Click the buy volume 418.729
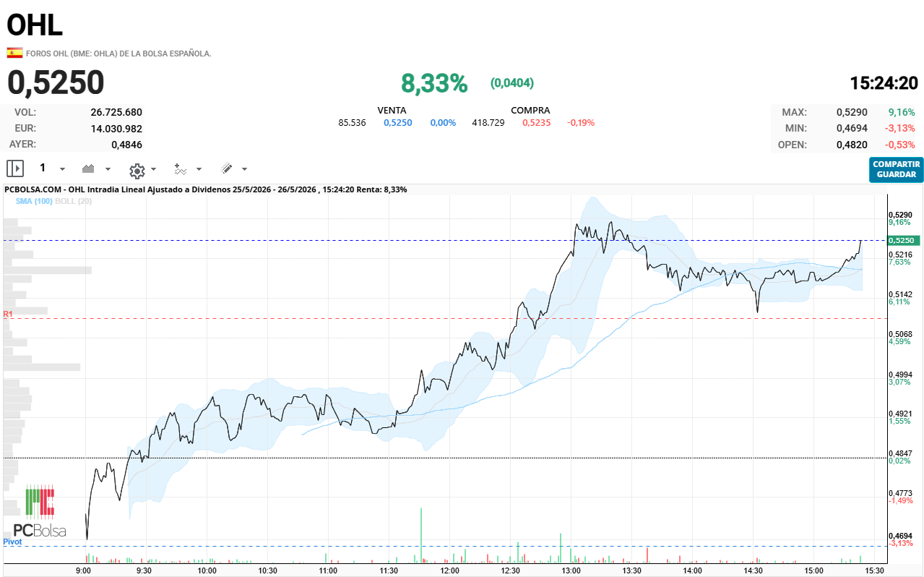Image resolution: width=924 pixels, height=577 pixels. (488, 122)
